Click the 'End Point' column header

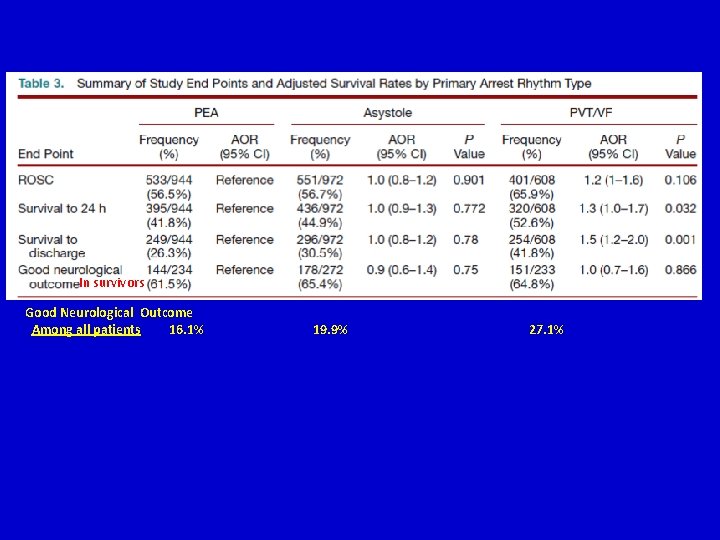[x=45, y=153]
